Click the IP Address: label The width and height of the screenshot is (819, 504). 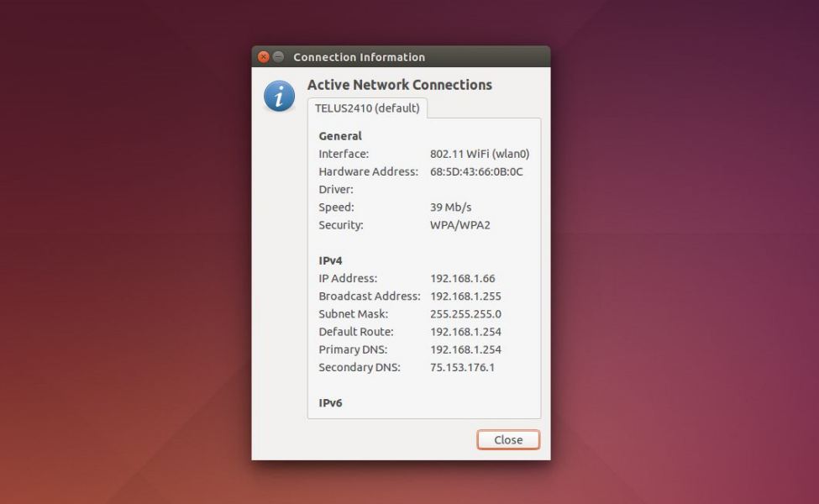(348, 278)
